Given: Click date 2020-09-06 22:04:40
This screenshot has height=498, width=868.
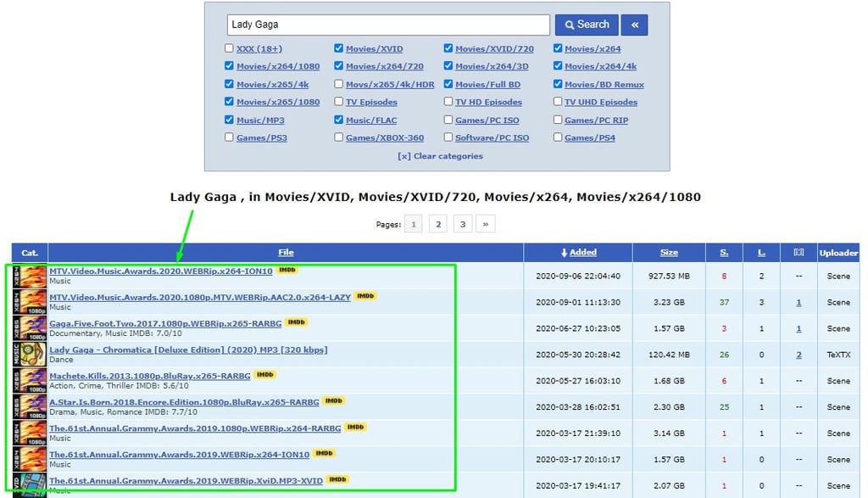Looking at the screenshot, I should click(578, 276).
